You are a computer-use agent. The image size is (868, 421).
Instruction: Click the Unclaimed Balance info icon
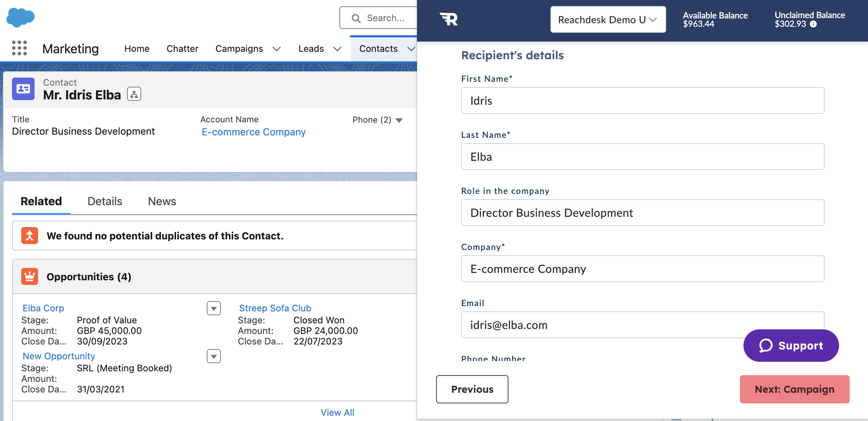813,24
